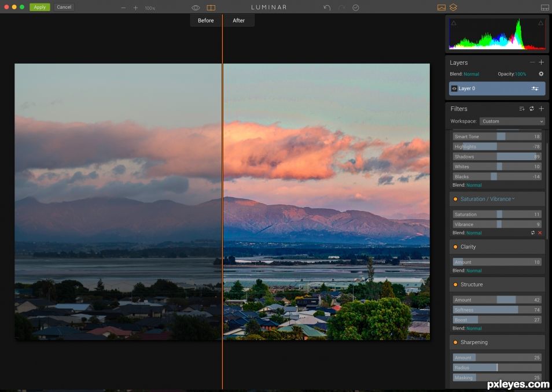Screen dimensions: 552x392
Task: Collapse the Sharpening filter header
Action: point(497,342)
